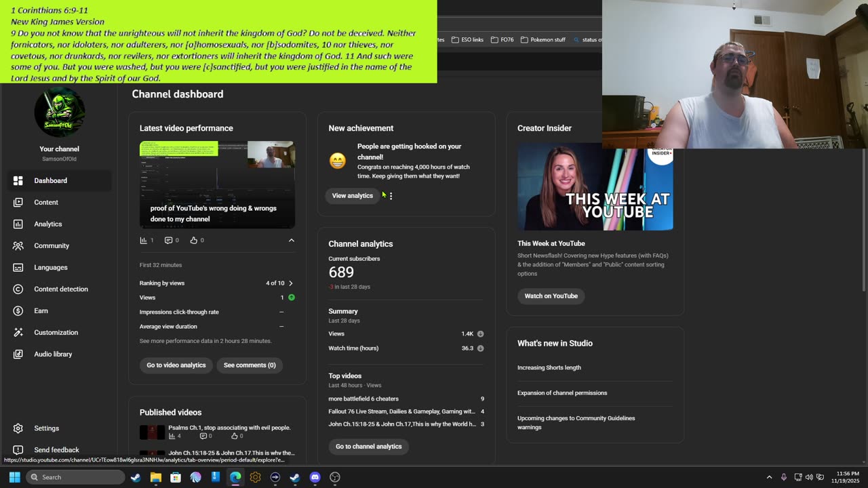Open the Dashboard icon in the sidebar

pyautogui.click(x=18, y=180)
